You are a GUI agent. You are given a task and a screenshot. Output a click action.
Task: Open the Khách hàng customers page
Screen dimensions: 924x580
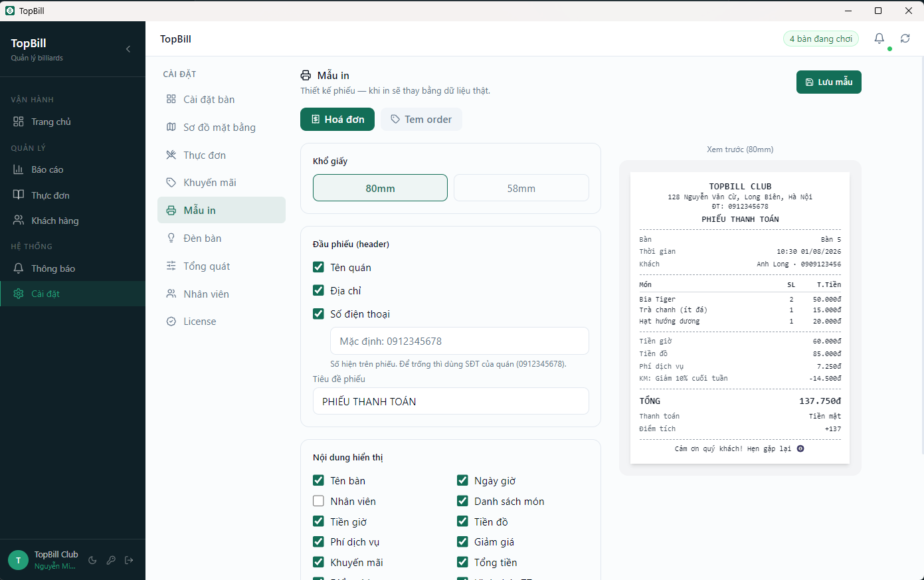coord(72,221)
